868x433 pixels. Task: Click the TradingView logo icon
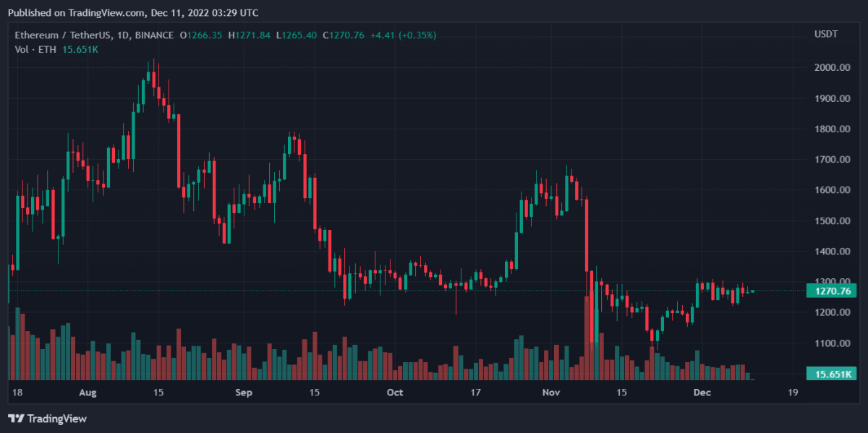[14, 419]
